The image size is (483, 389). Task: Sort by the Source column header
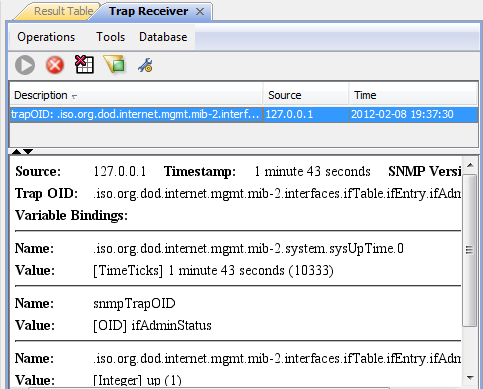click(x=306, y=95)
